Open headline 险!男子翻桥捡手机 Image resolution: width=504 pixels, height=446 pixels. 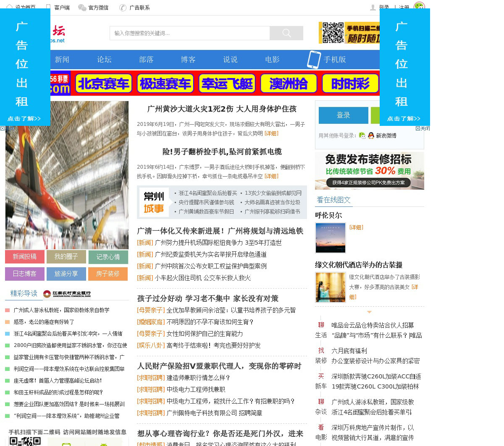(222, 152)
